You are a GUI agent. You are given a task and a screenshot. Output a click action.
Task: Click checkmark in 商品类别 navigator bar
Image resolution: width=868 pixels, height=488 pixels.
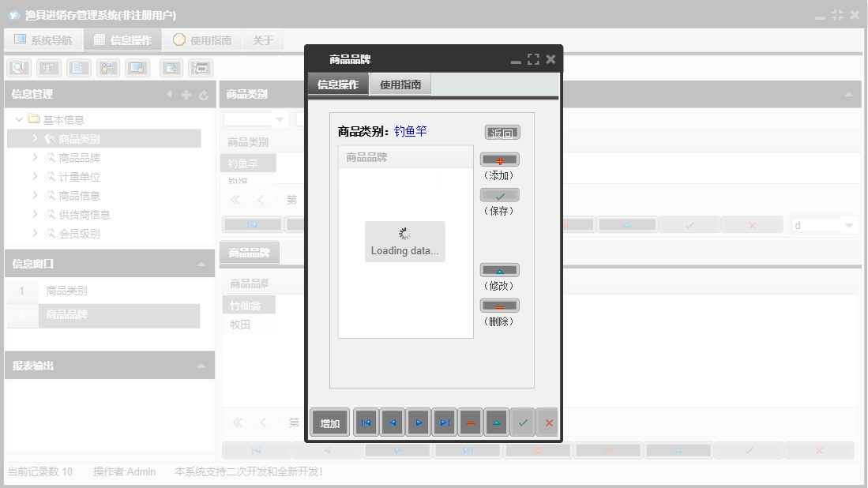tap(690, 225)
